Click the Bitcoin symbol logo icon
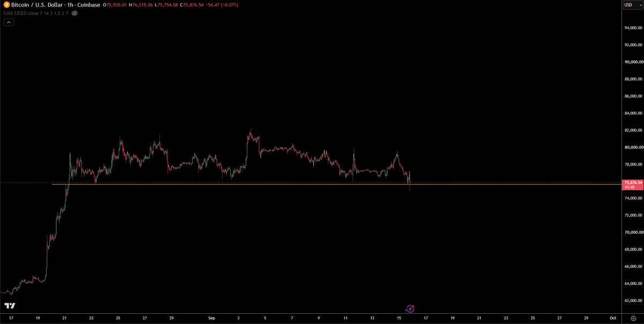Image resolution: width=644 pixels, height=324 pixels. pyautogui.click(x=6, y=5)
